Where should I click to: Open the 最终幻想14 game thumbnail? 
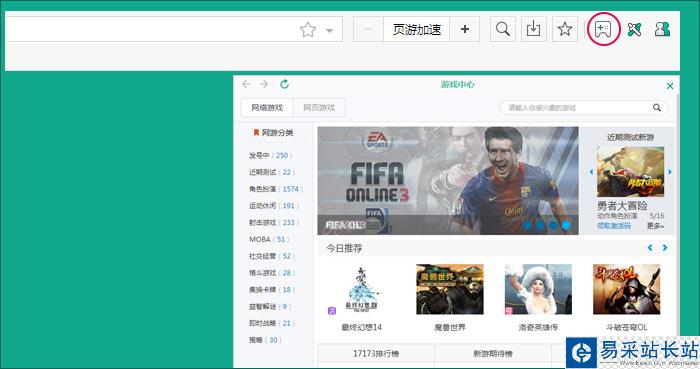coord(362,289)
